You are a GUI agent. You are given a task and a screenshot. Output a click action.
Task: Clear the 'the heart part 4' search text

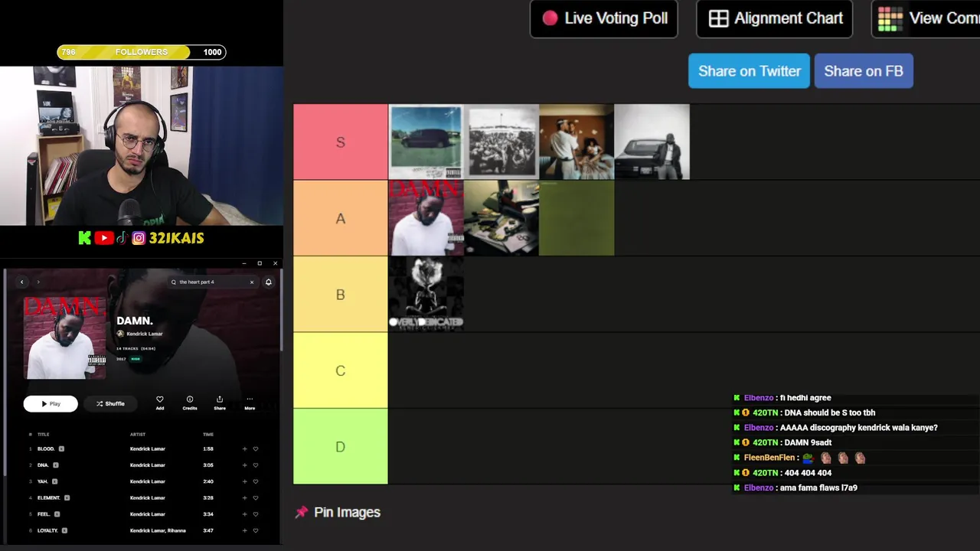(x=251, y=282)
